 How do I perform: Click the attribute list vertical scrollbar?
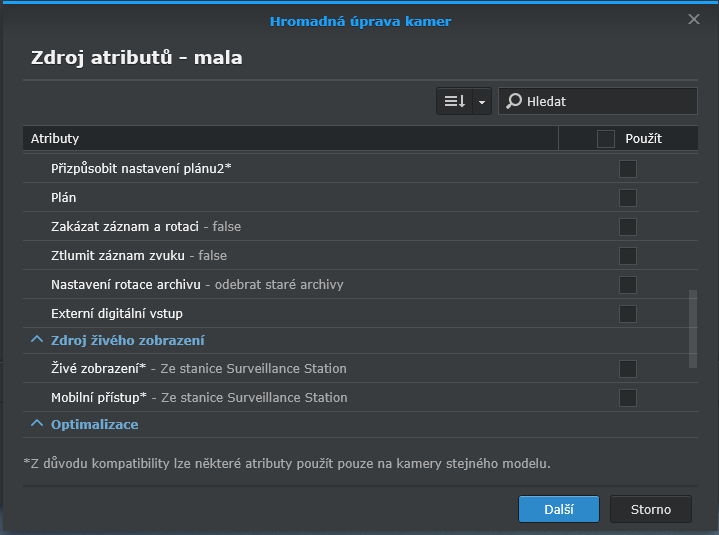(693, 329)
